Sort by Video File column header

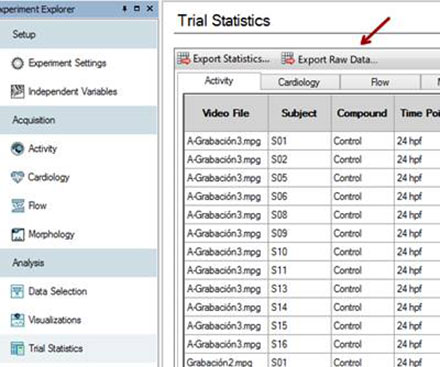(226, 113)
